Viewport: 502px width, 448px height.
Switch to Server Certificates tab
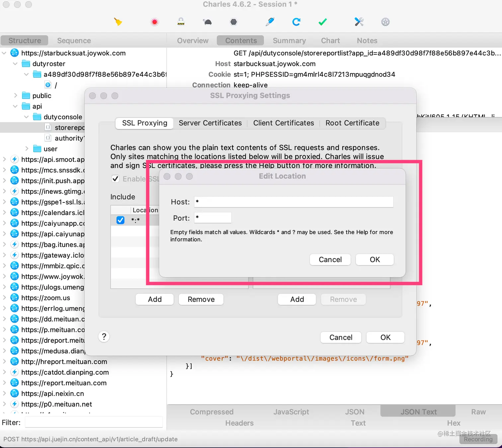210,123
